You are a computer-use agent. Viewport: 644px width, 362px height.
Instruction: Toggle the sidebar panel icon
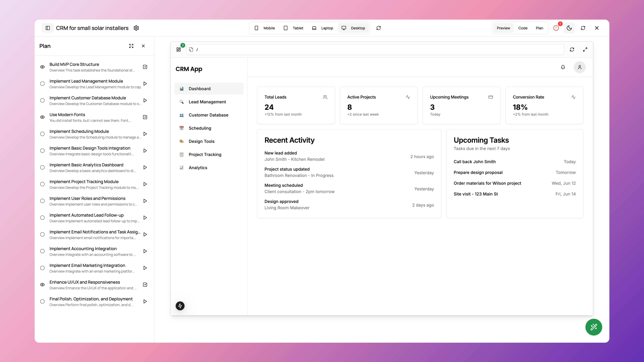(x=48, y=28)
